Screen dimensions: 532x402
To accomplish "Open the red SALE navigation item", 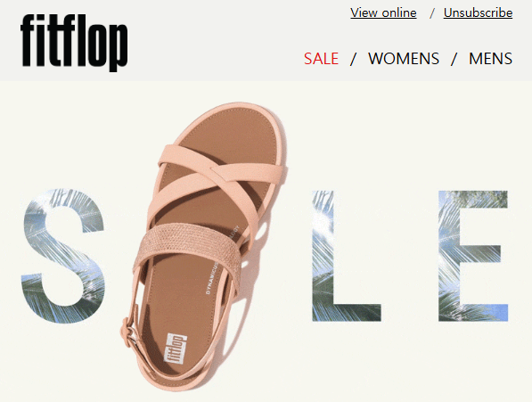I will [321, 58].
